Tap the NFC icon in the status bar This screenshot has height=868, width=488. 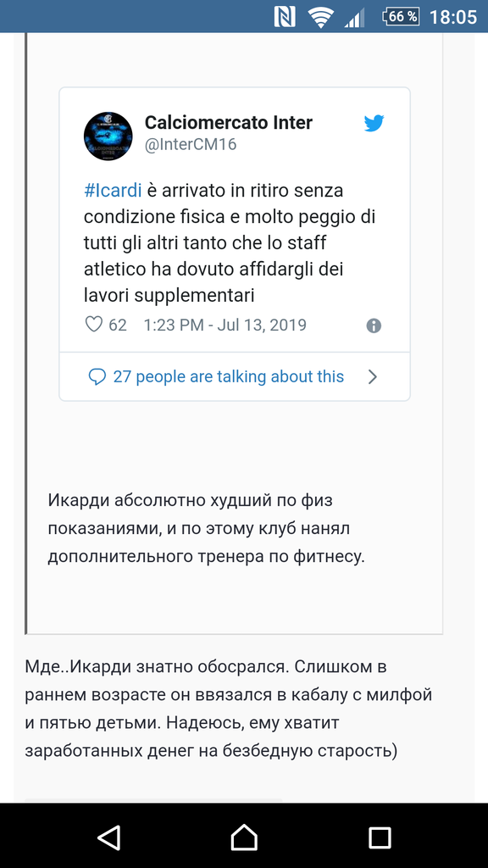pos(286,15)
